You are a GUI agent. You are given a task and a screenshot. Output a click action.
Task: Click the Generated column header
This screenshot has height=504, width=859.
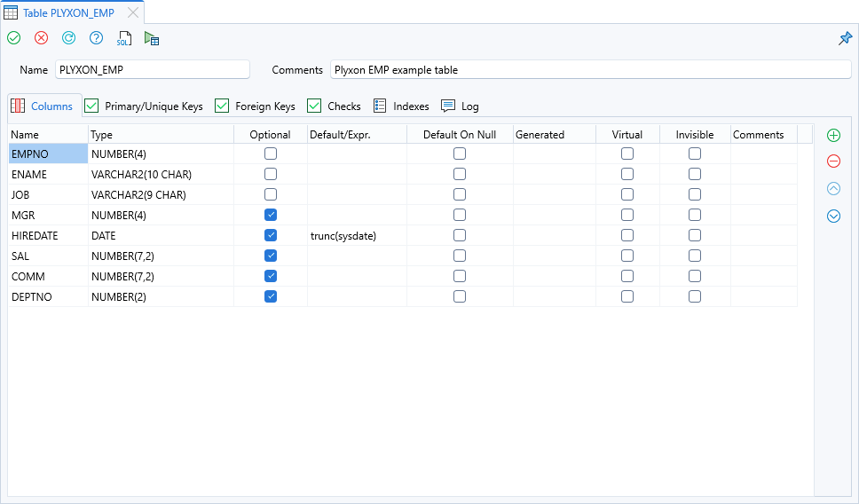point(555,134)
